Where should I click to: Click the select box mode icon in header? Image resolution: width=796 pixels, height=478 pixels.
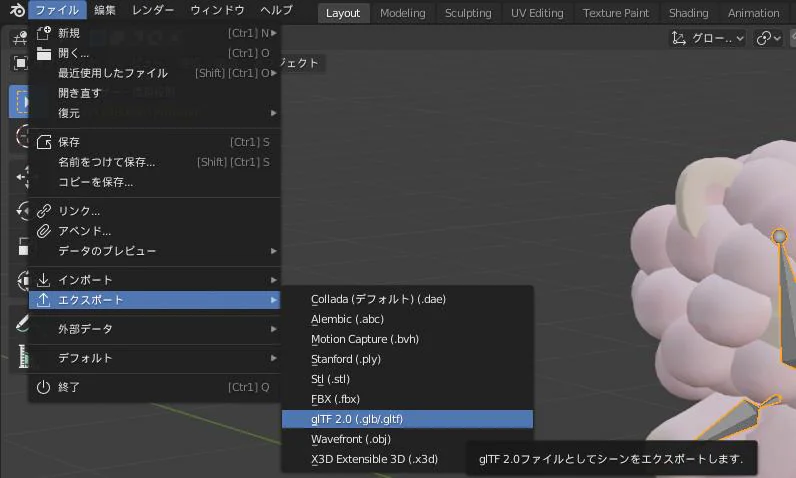coord(19,63)
